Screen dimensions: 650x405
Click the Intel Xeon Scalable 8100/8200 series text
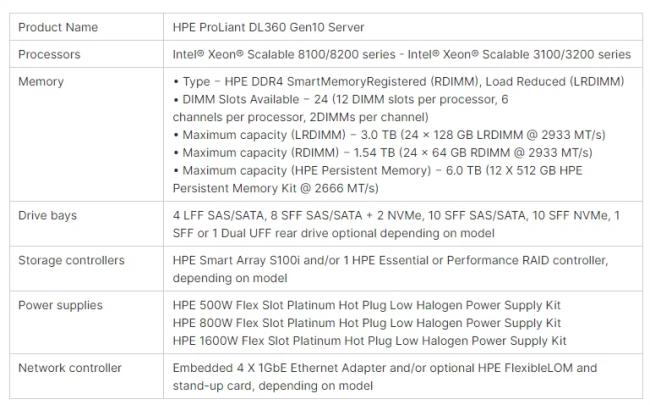point(284,54)
